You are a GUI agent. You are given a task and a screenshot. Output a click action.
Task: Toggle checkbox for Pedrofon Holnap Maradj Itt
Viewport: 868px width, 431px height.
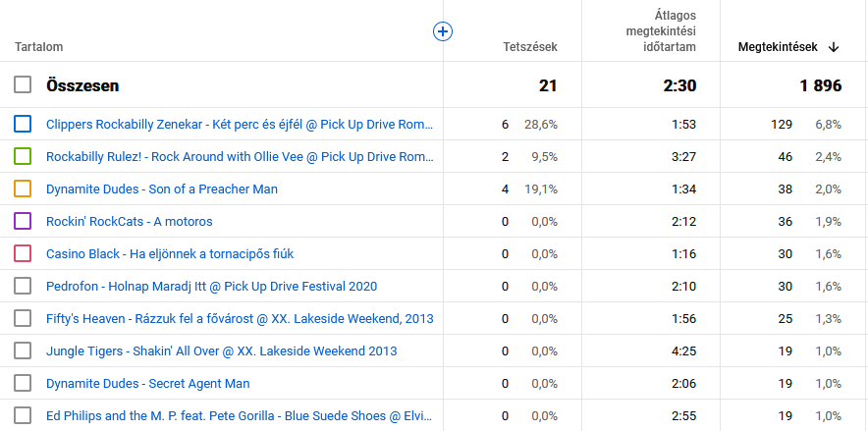tap(23, 286)
